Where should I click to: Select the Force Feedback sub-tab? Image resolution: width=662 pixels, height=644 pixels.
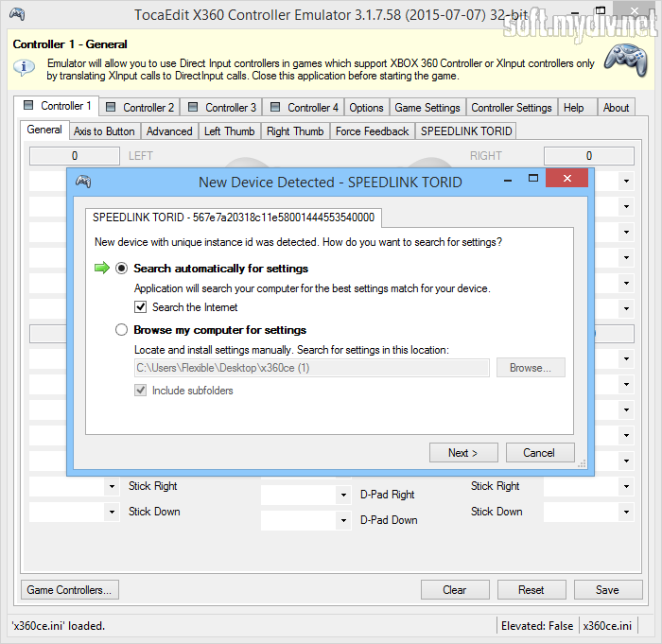click(x=373, y=131)
